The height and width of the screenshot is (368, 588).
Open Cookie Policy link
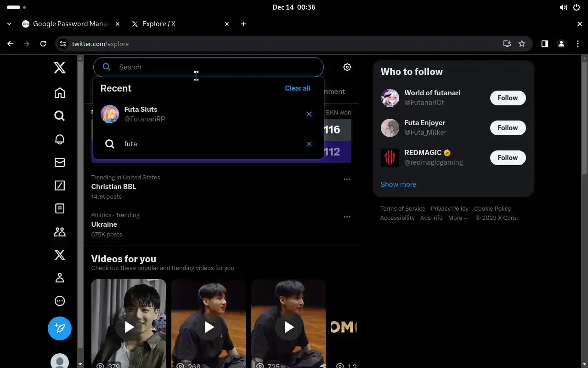pyautogui.click(x=492, y=209)
